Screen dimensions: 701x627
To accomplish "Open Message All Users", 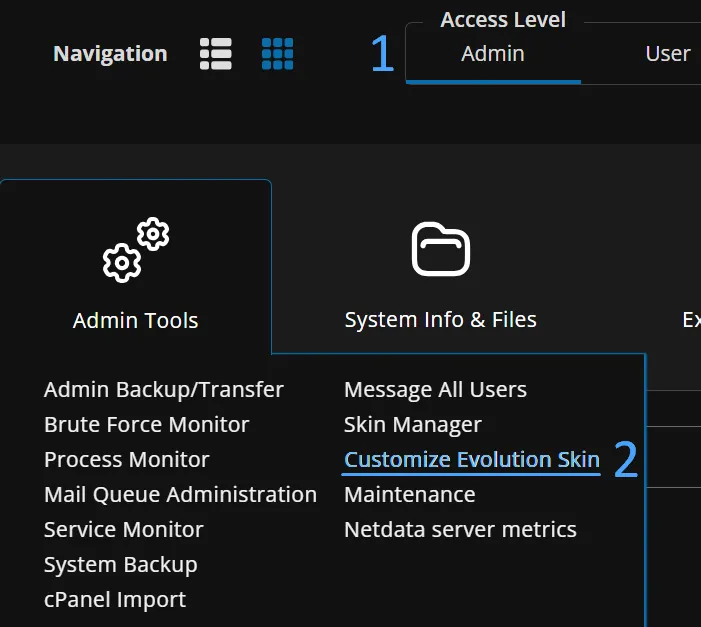I will pyautogui.click(x=435, y=390).
